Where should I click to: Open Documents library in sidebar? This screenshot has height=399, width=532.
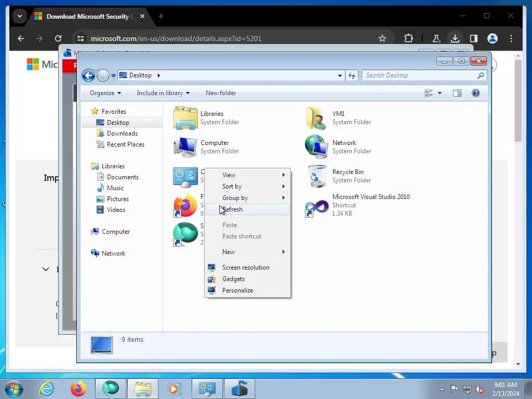pyautogui.click(x=118, y=177)
